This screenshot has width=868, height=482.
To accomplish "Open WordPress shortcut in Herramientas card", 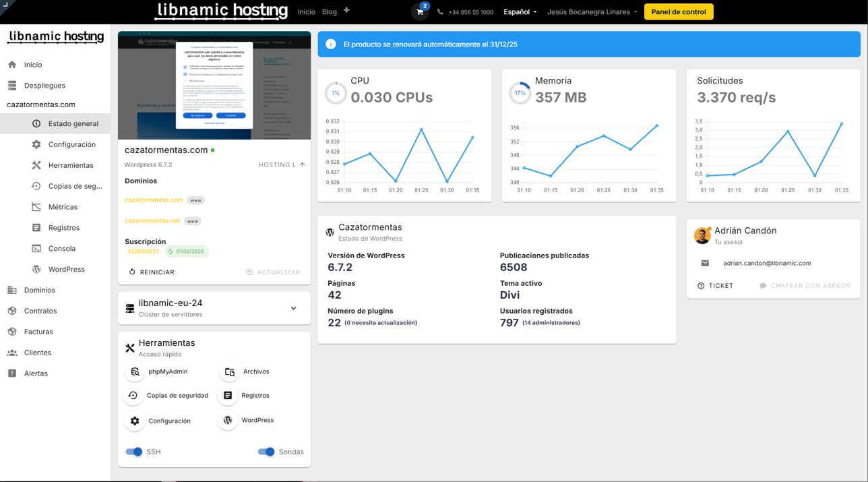I will tap(228, 420).
